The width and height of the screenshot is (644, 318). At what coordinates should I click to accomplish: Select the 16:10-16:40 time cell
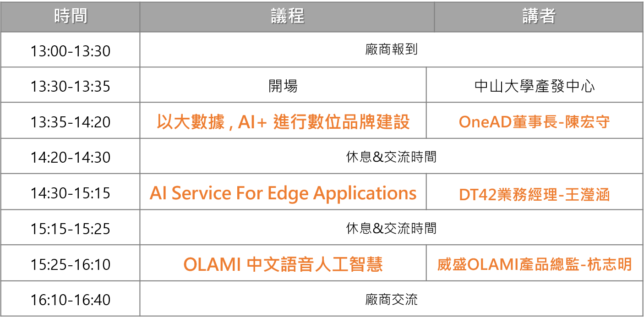tap(71, 300)
